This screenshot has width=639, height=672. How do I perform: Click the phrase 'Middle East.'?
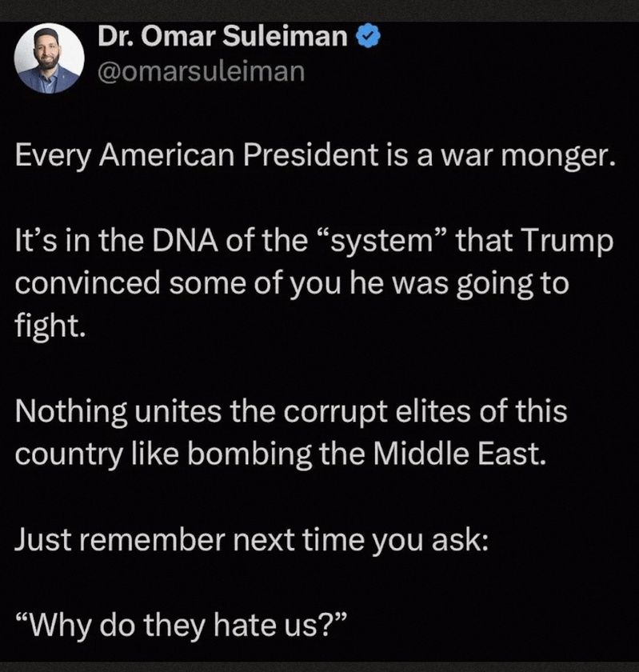[460, 454]
